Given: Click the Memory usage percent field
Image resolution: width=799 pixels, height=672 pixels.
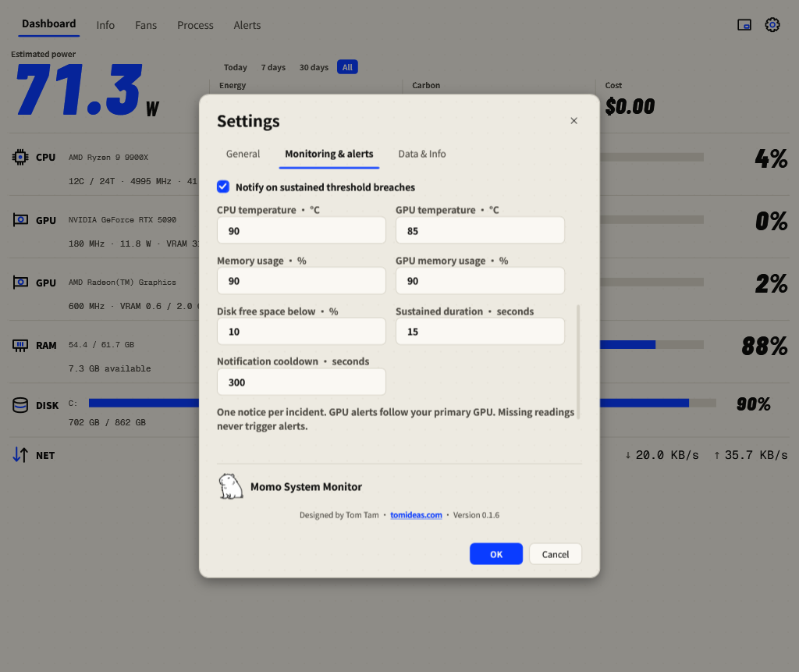Looking at the screenshot, I should (301, 281).
